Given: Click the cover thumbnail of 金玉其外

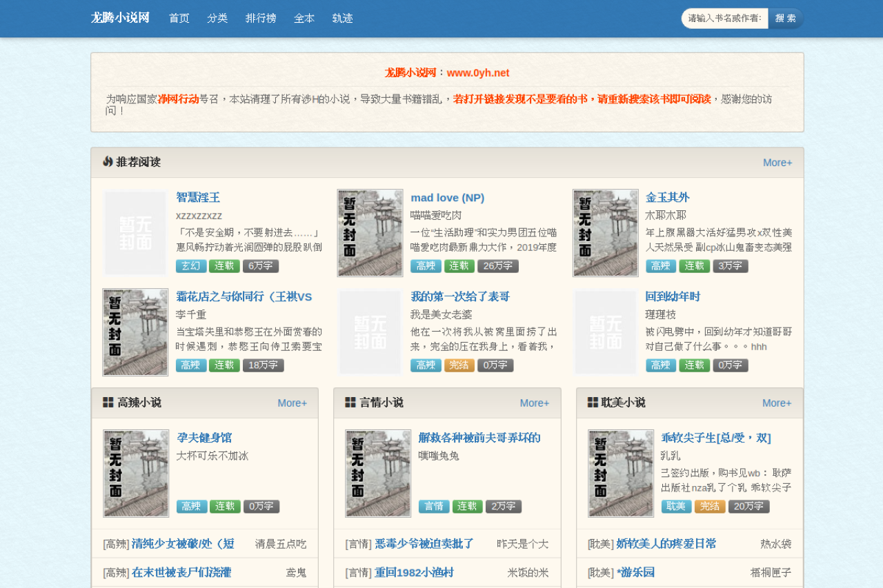Looking at the screenshot, I should (606, 233).
